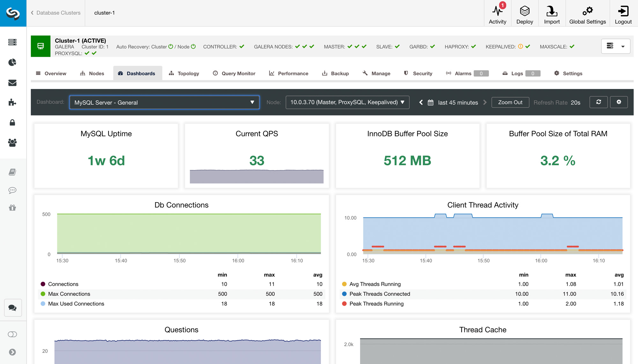Image resolution: width=638 pixels, height=364 pixels.
Task: Open the Performance tab
Action: pos(288,73)
